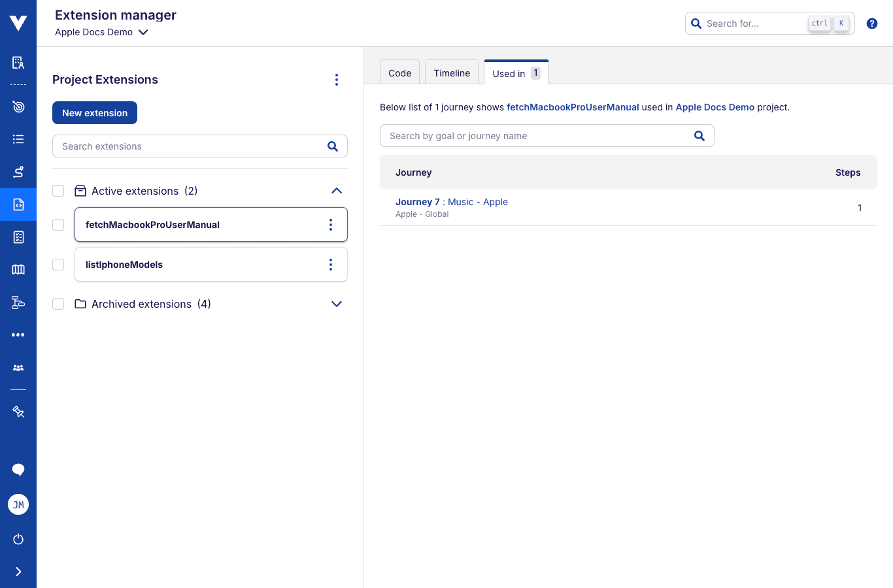
Task: Click the chat bubble support icon
Action: tap(18, 469)
